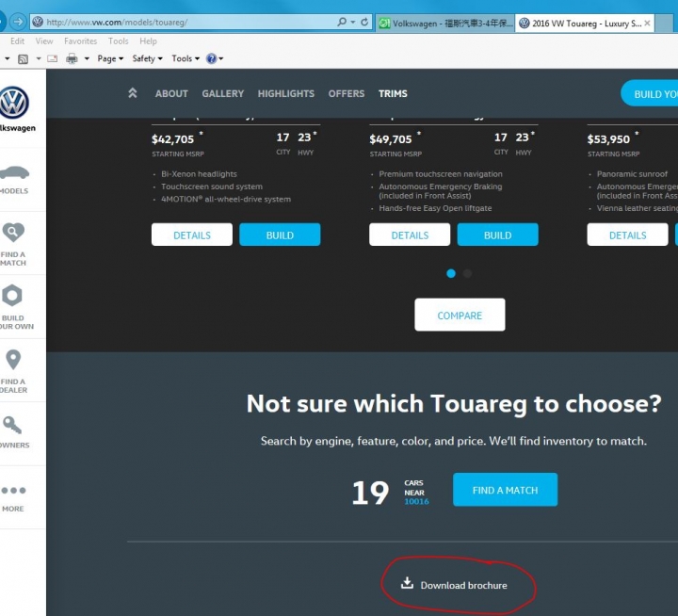Click the $53,950 starting MSRP price
Image resolution: width=678 pixels, height=616 pixels.
[608, 139]
